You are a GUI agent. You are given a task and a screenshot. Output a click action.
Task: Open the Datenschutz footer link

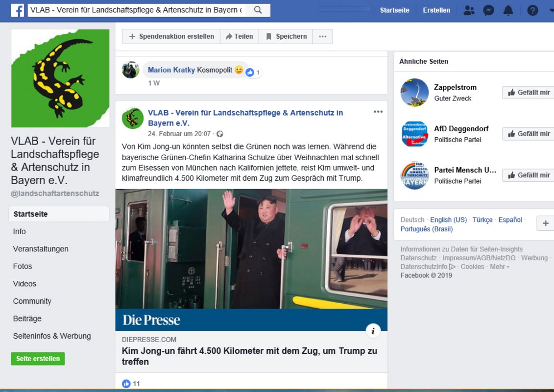[418, 258]
